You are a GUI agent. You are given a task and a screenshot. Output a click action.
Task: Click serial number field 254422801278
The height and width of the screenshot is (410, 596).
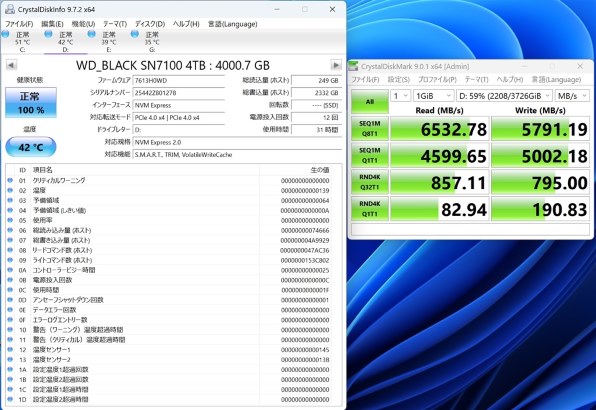click(179, 93)
